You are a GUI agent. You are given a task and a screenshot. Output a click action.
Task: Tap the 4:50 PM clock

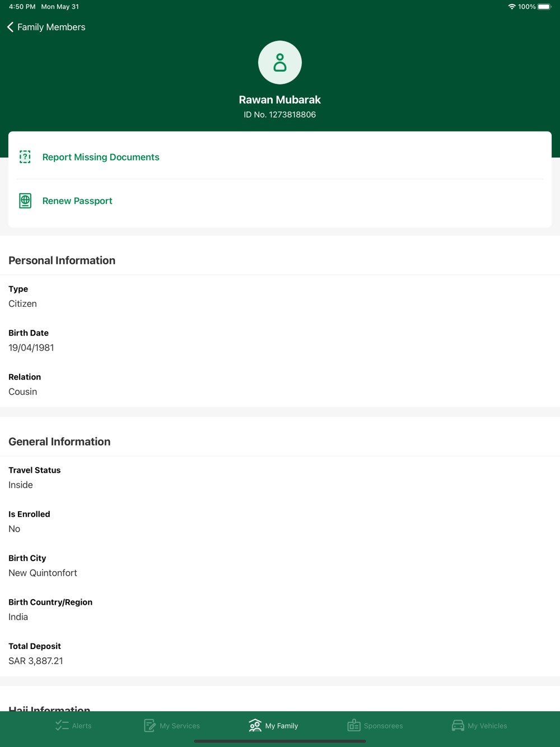pyautogui.click(x=22, y=7)
